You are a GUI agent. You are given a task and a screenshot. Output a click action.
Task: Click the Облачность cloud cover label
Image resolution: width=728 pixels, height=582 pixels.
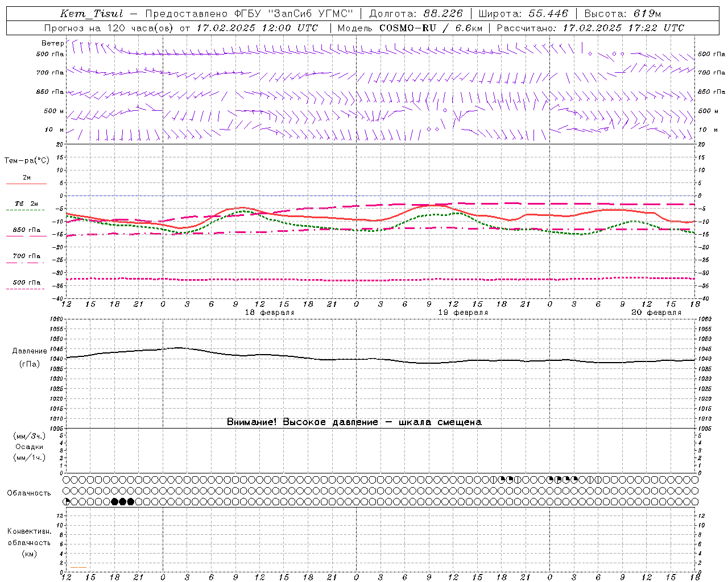pos(29,493)
